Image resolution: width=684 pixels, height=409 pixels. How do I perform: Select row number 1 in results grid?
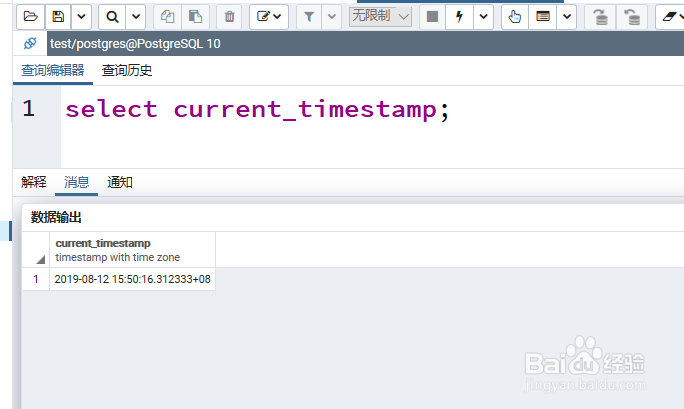[x=36, y=279]
